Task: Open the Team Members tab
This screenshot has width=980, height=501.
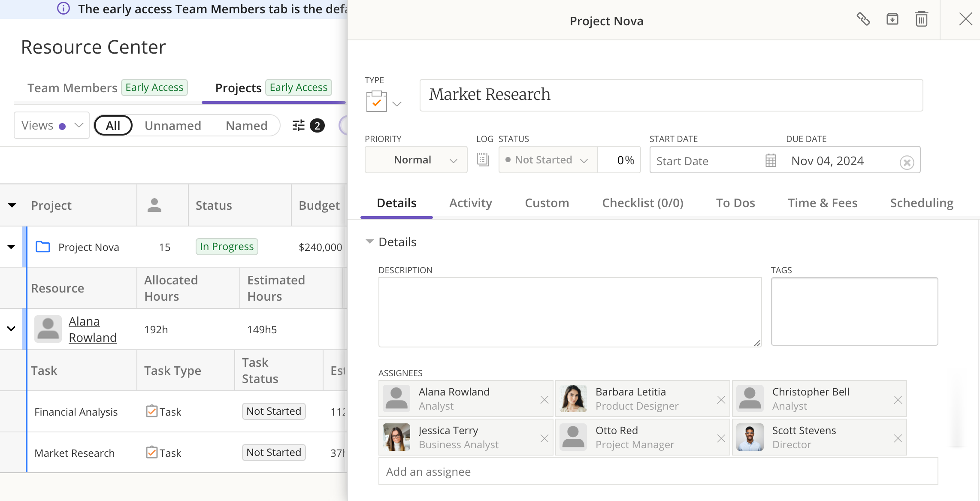Action: pyautogui.click(x=73, y=88)
